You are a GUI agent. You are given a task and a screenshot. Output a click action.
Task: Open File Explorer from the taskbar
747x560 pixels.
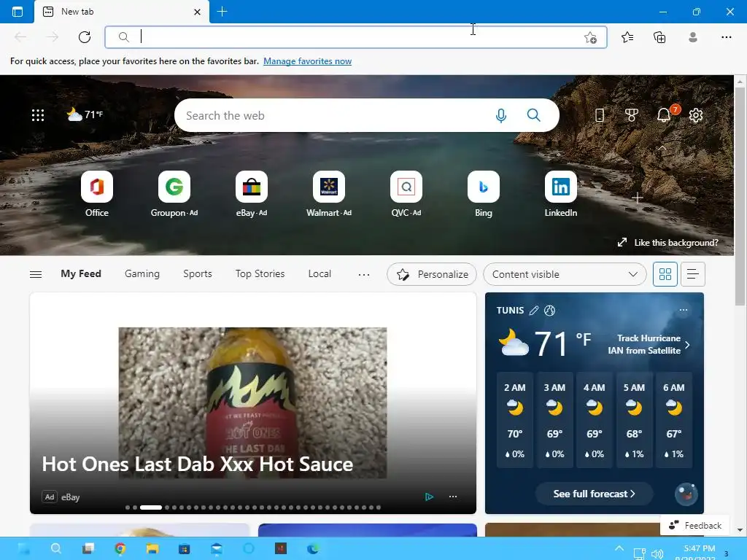152,548
